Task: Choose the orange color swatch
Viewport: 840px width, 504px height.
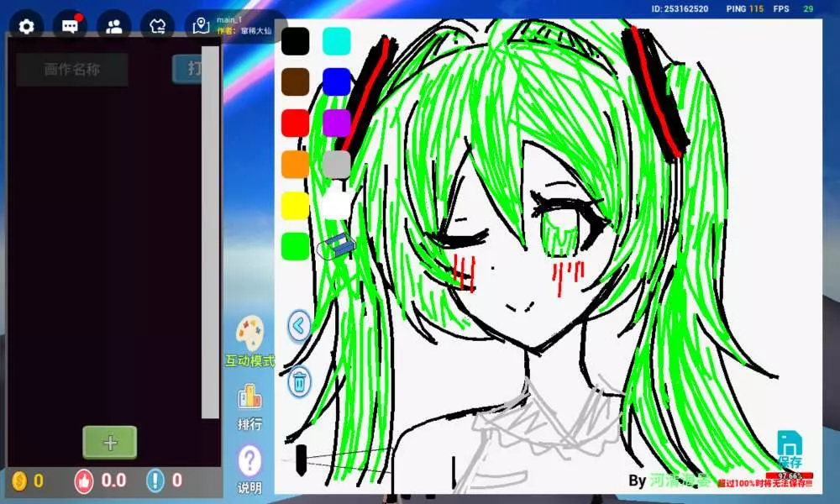Action: click(295, 165)
